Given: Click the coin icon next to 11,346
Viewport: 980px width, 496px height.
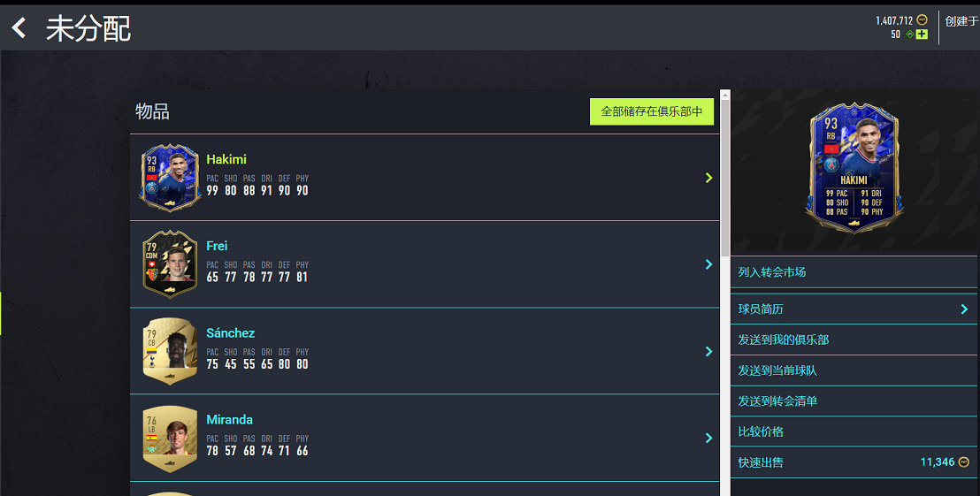Looking at the screenshot, I should click(964, 462).
